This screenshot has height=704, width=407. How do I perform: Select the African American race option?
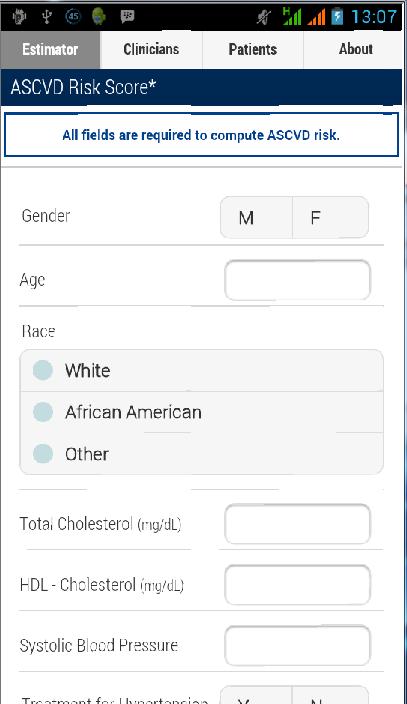pyautogui.click(x=201, y=412)
